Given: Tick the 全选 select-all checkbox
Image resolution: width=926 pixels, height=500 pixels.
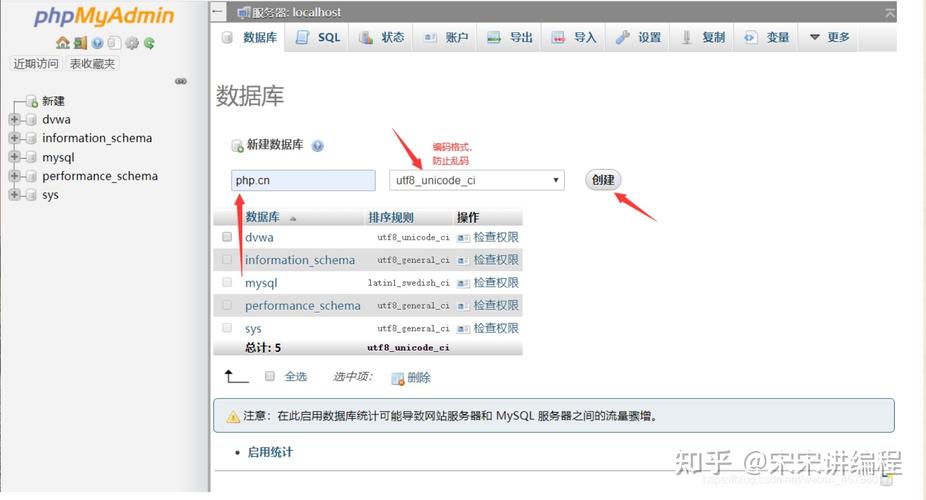Looking at the screenshot, I should pyautogui.click(x=270, y=376).
